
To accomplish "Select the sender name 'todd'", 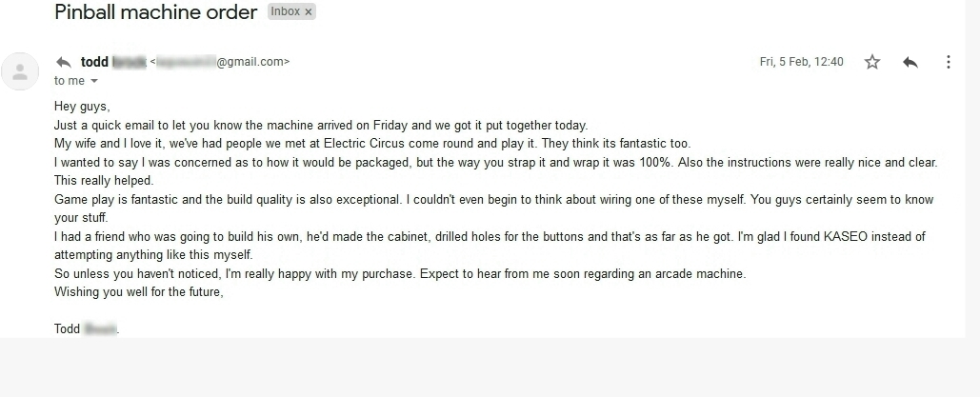I will [x=94, y=62].
